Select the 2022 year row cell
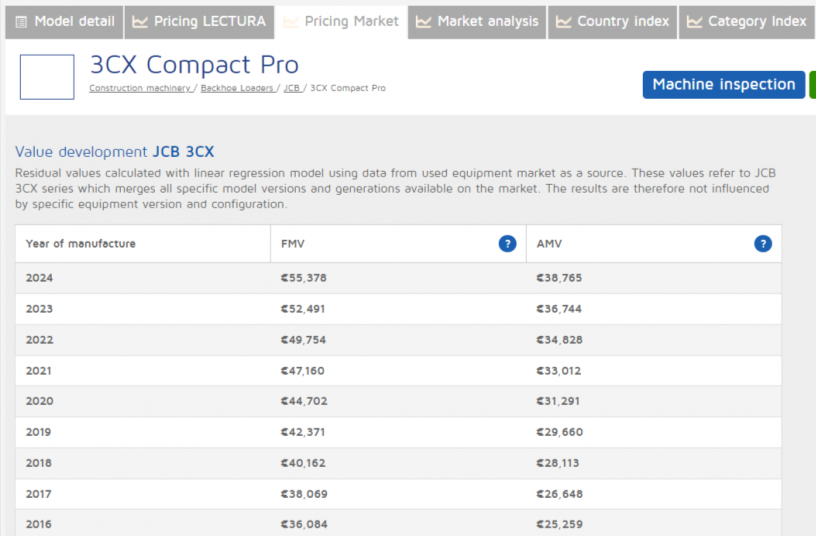The width and height of the screenshot is (816, 536). (143, 340)
